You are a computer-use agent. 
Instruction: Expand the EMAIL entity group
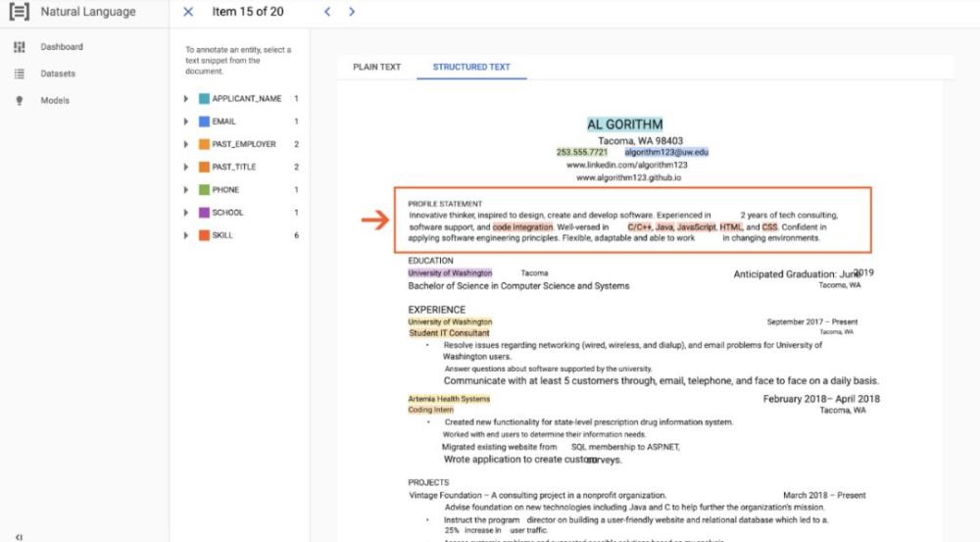[x=185, y=122]
